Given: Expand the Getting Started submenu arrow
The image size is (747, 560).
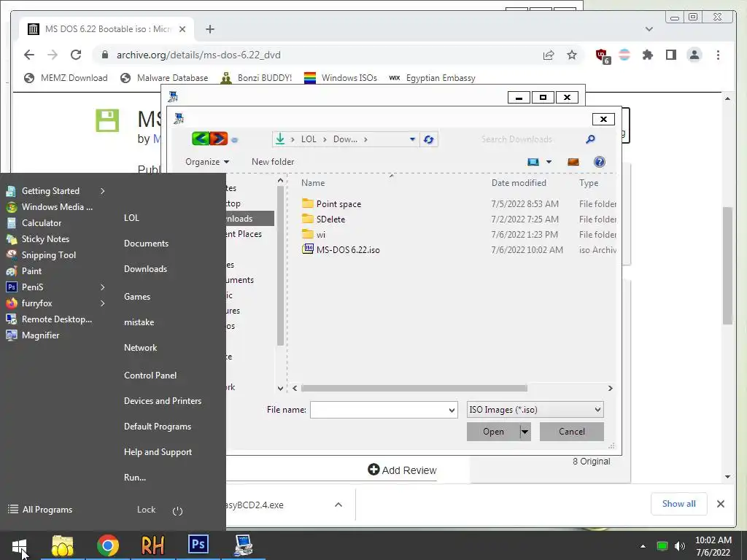Looking at the screenshot, I should coord(102,191).
